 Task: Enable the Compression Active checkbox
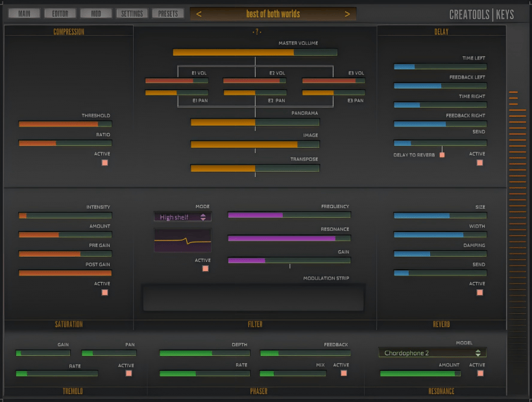click(104, 163)
